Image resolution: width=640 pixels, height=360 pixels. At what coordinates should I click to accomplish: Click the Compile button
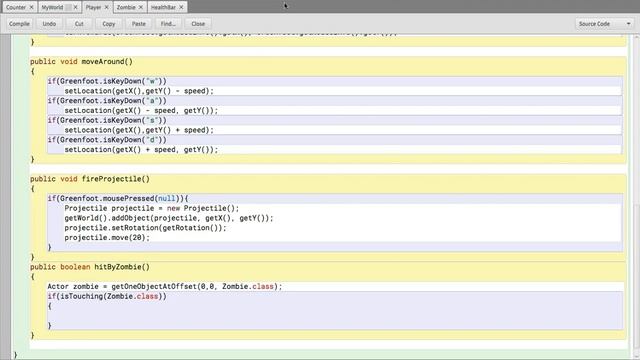click(19, 24)
